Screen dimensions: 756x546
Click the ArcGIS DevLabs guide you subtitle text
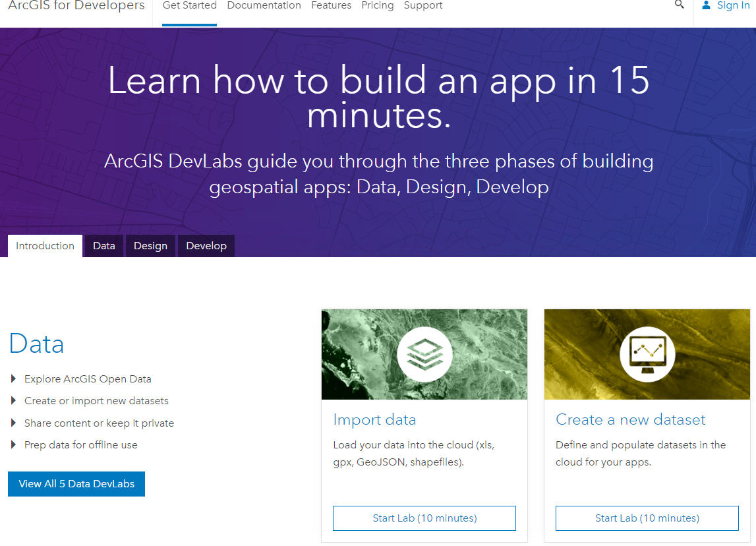coord(379,173)
